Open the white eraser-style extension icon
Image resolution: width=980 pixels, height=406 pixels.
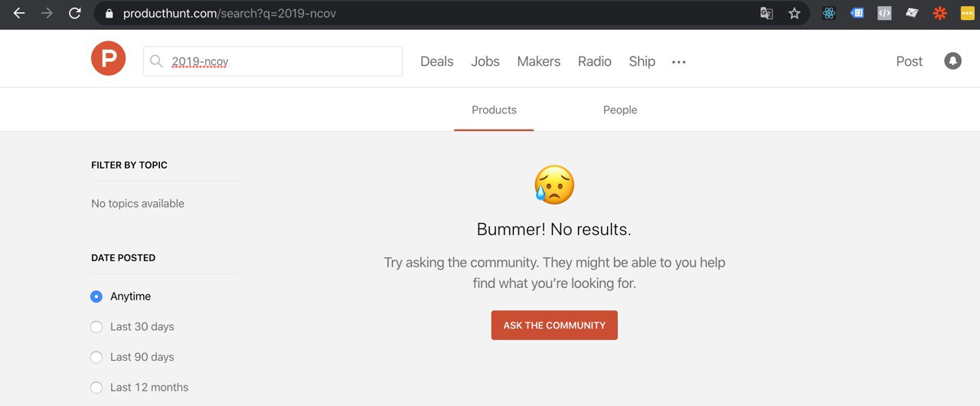(x=912, y=13)
